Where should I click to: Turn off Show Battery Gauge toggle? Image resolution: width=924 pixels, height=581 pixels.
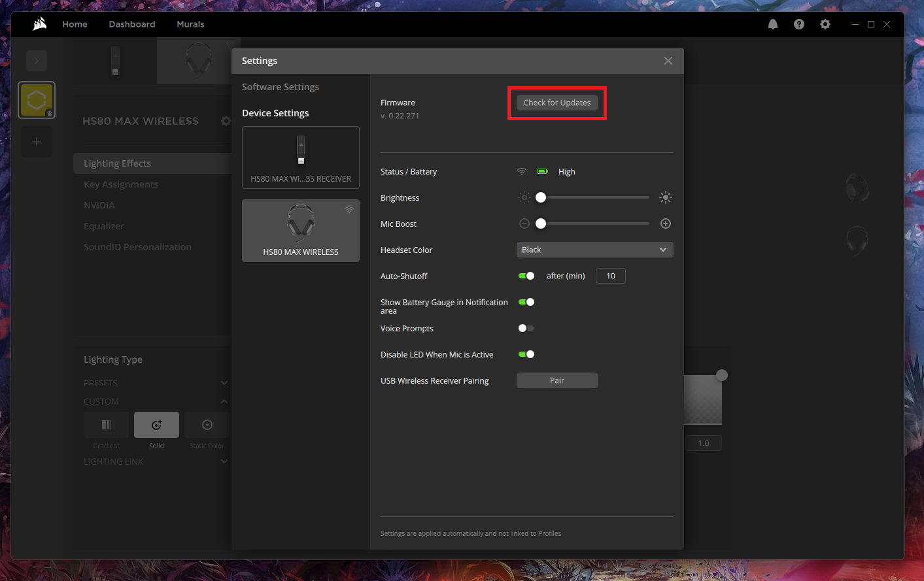click(x=526, y=302)
